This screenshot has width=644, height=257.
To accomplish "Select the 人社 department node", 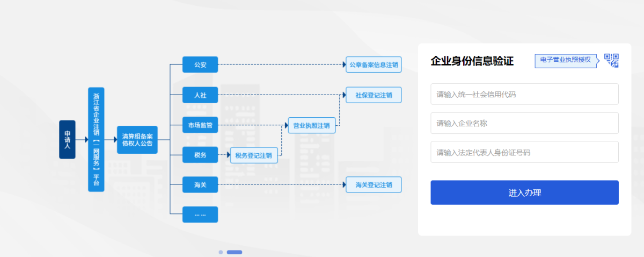I will [x=200, y=95].
